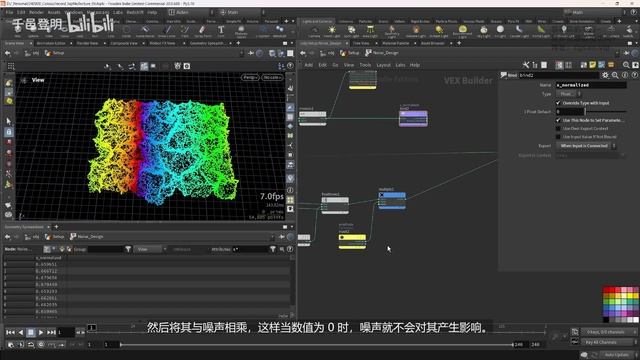Click the Play forward button
Viewport: 640px width, 360px height.
point(41,333)
